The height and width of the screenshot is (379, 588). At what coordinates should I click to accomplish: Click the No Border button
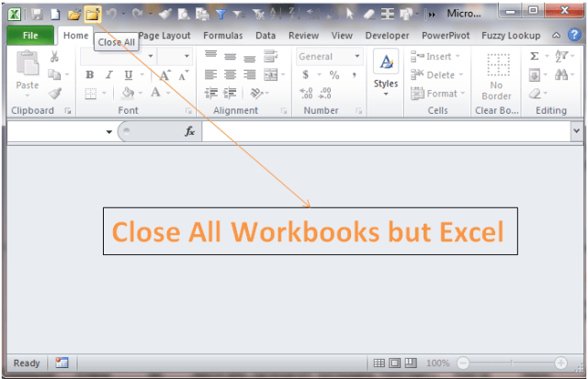pos(497,77)
